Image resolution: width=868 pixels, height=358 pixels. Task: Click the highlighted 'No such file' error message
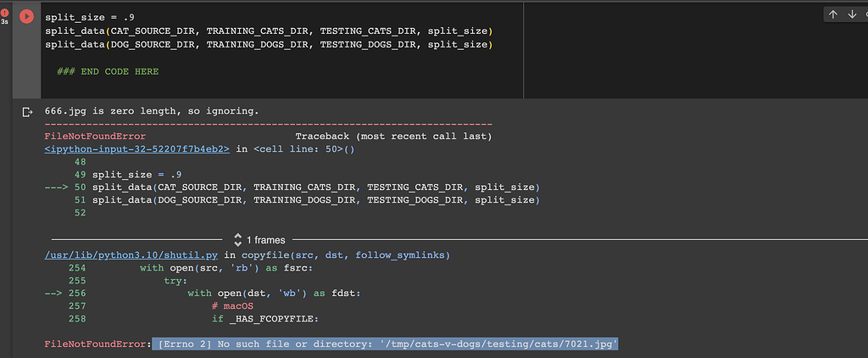385,344
